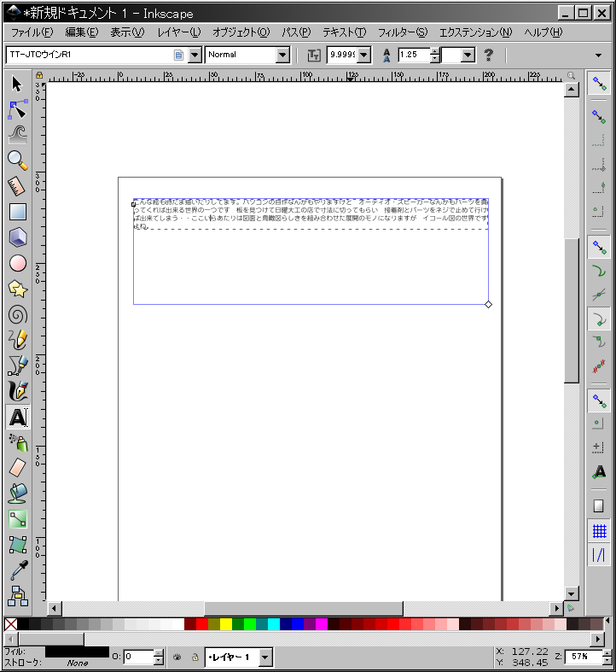The width and height of the screenshot is (616, 672).
Task: Click the question mark help icon
Action: pyautogui.click(x=488, y=55)
